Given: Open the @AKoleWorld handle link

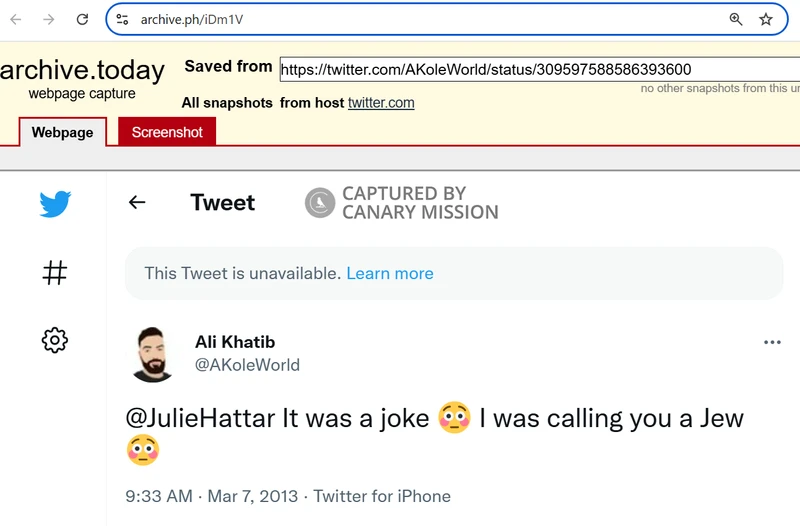Looking at the screenshot, I should 247,365.
